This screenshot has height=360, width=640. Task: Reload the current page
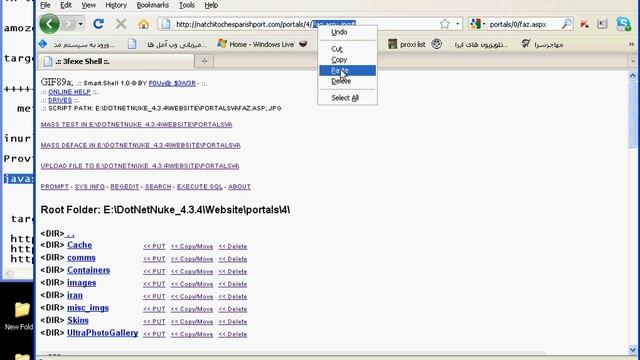point(98,24)
